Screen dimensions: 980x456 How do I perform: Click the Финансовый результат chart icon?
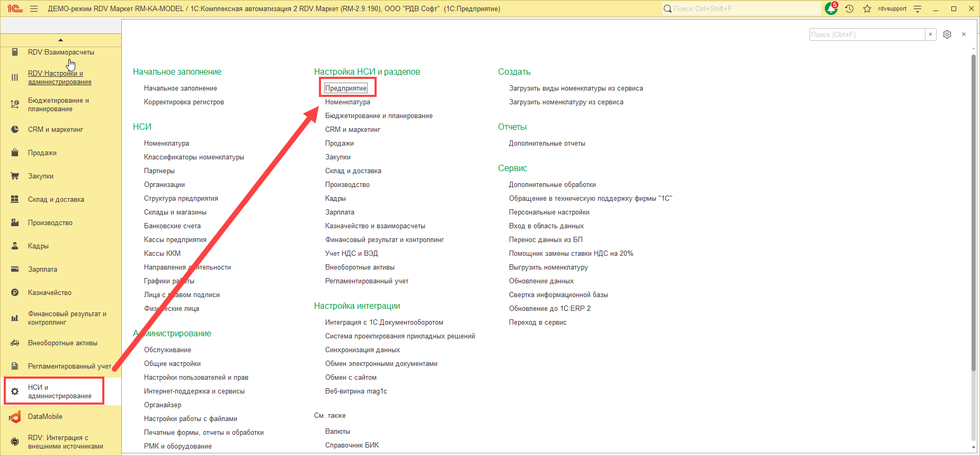(15, 318)
